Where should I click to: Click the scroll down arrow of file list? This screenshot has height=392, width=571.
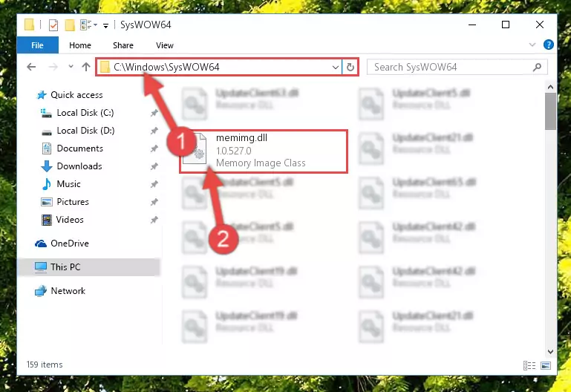tap(550, 352)
